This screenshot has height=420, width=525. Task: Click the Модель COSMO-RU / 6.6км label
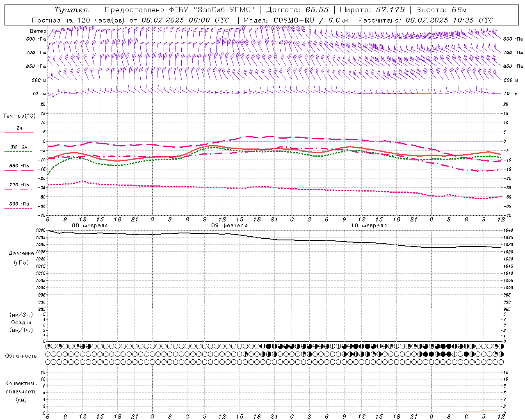tap(296, 20)
